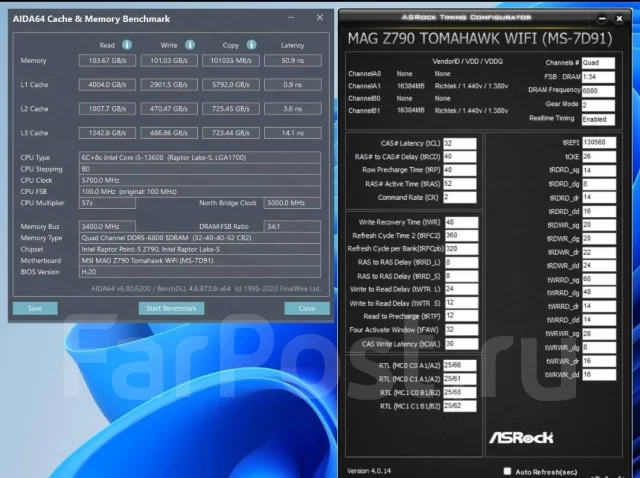Select the Memory Copy 101035 MB/s value
Screen dimensions: 640x478
231,60
